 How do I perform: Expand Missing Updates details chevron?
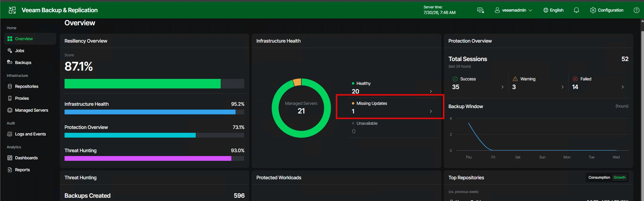point(431,111)
